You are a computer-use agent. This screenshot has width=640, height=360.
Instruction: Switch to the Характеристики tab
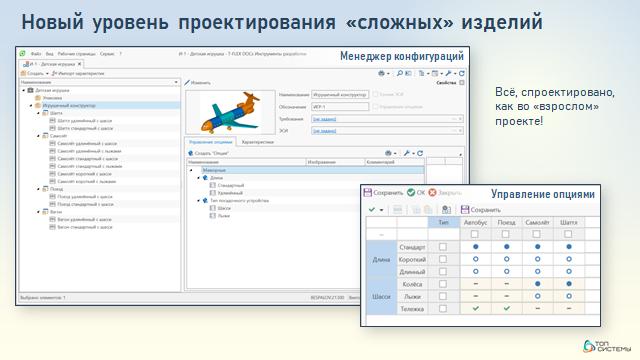tap(258, 142)
